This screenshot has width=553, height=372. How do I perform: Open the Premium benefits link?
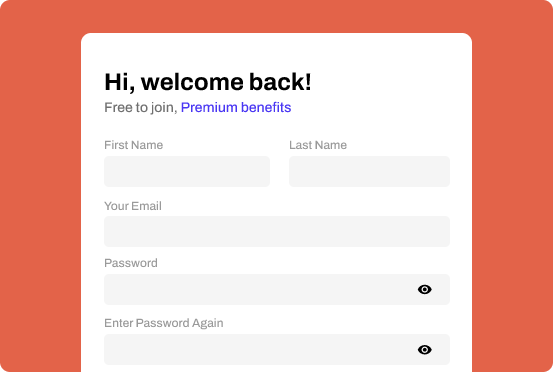tap(236, 107)
